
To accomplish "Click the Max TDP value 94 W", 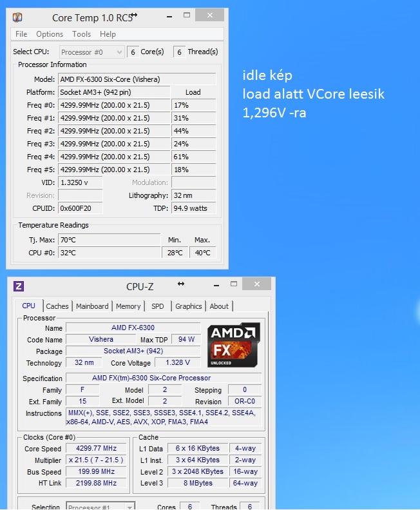I will click(186, 339).
